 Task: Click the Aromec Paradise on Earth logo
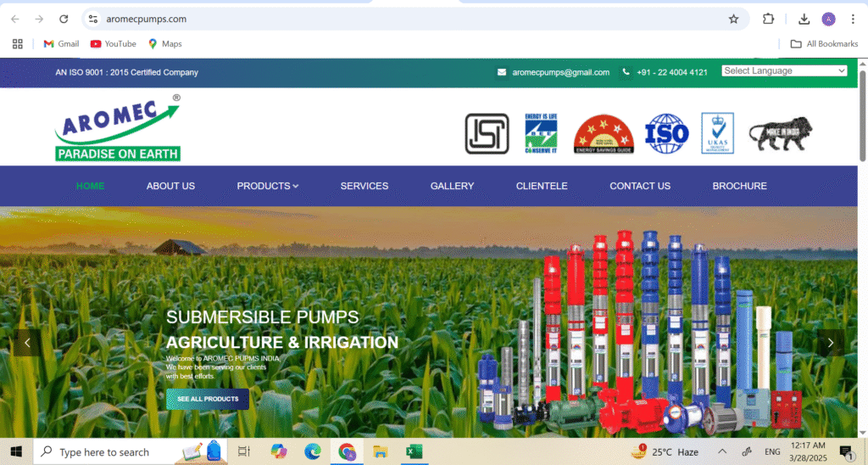(x=118, y=128)
